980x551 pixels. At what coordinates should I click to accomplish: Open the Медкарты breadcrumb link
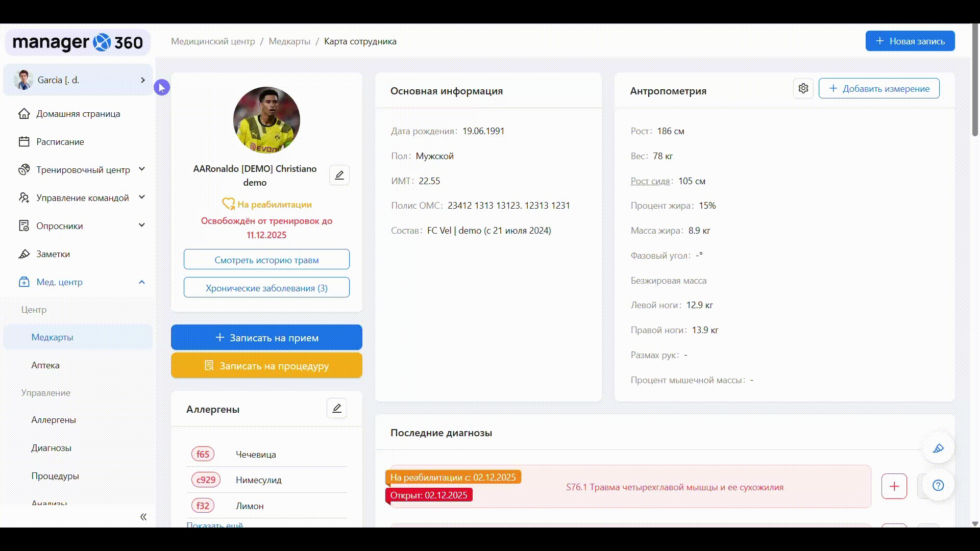coord(289,41)
